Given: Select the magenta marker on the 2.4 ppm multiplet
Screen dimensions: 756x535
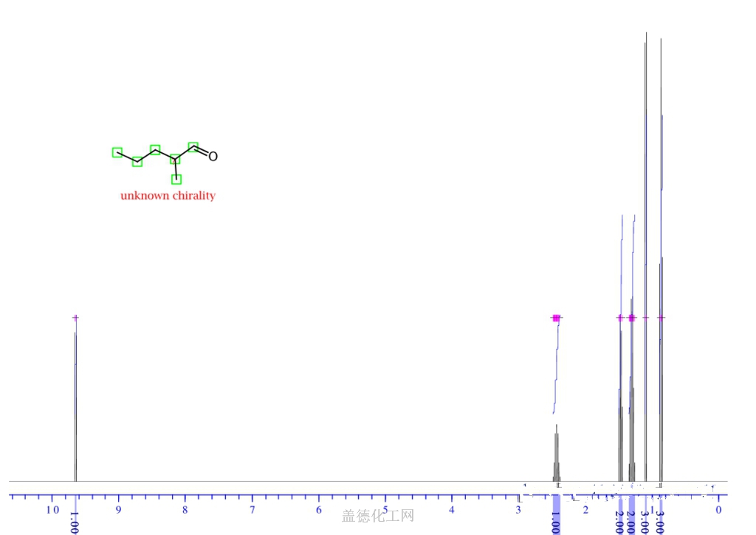Looking at the screenshot, I should (x=556, y=318).
